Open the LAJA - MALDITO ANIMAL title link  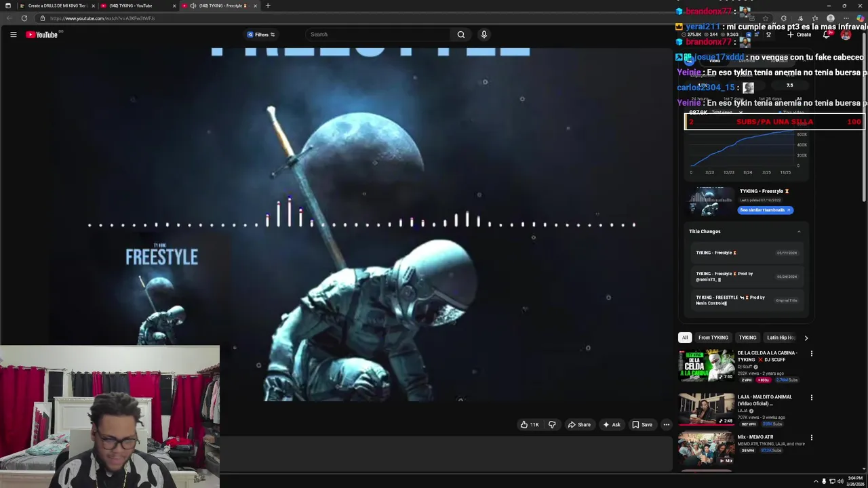pyautogui.click(x=764, y=401)
